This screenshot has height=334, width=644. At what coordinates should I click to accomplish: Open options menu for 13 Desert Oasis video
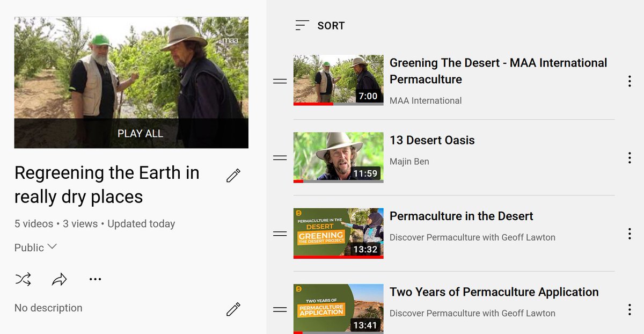pyautogui.click(x=630, y=158)
